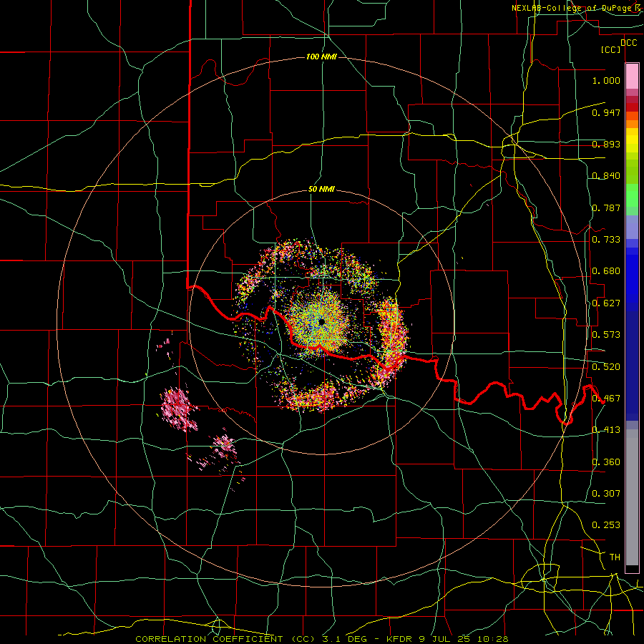
Task: Select the 0.627 legend value
Action: click(606, 303)
